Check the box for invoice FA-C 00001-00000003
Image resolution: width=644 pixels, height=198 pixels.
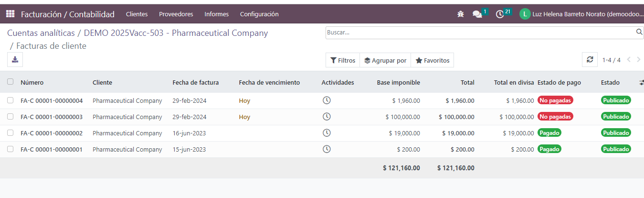coord(11,117)
